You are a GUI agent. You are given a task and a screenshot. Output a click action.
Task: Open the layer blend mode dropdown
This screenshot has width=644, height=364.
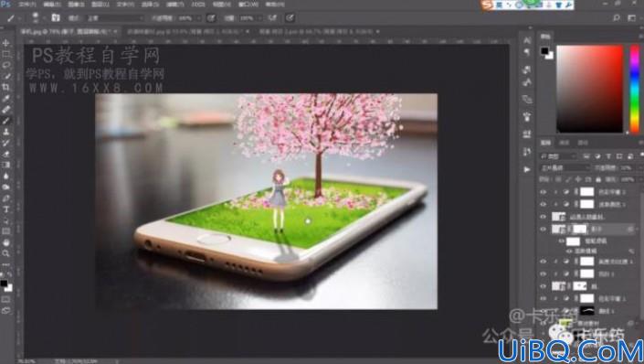pyautogui.click(x=565, y=167)
